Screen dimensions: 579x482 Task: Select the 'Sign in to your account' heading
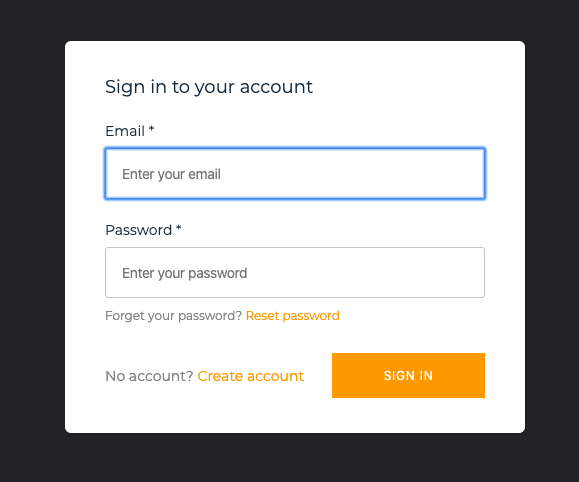point(209,87)
